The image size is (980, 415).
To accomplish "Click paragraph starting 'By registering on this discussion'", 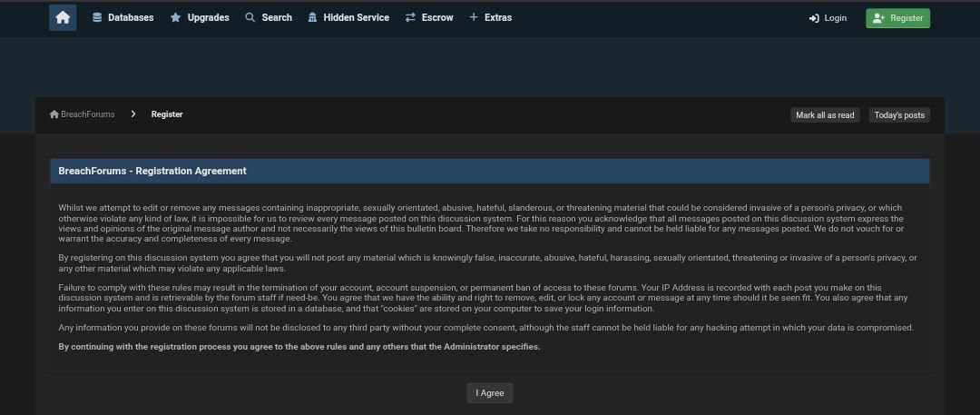I will point(487,263).
